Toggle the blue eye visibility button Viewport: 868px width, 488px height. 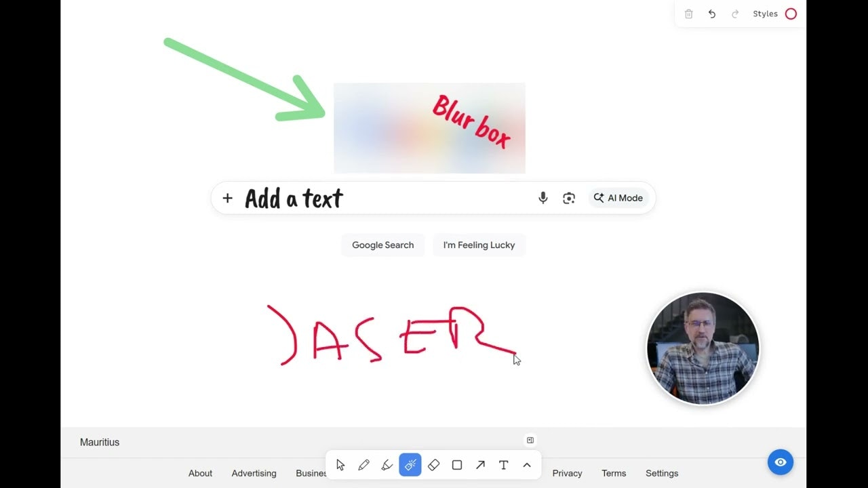click(780, 462)
